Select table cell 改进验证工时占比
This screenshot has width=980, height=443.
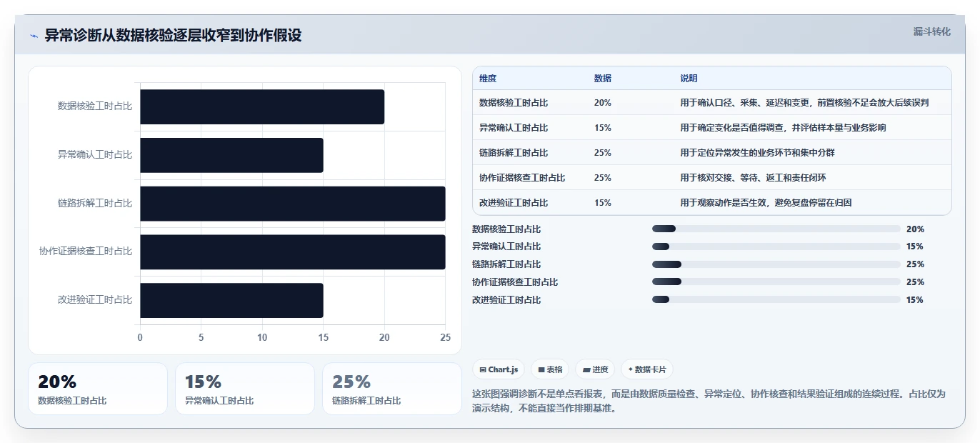click(x=514, y=203)
